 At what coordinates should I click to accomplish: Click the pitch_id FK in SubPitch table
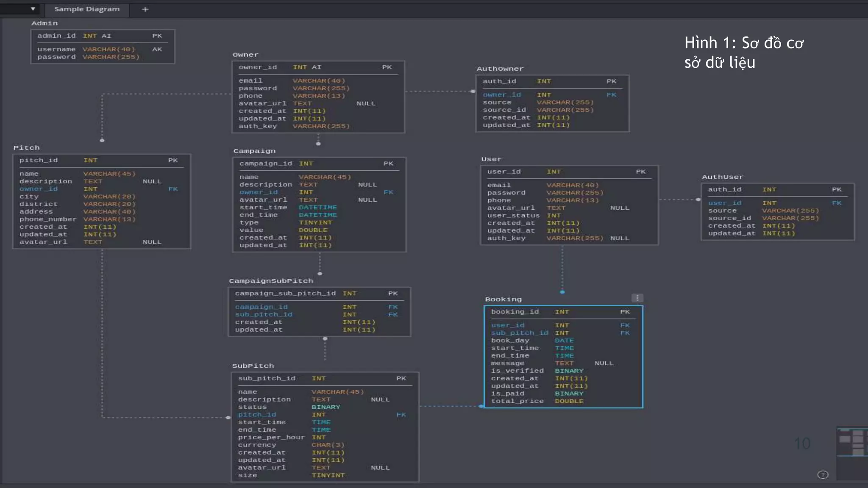coord(257,415)
